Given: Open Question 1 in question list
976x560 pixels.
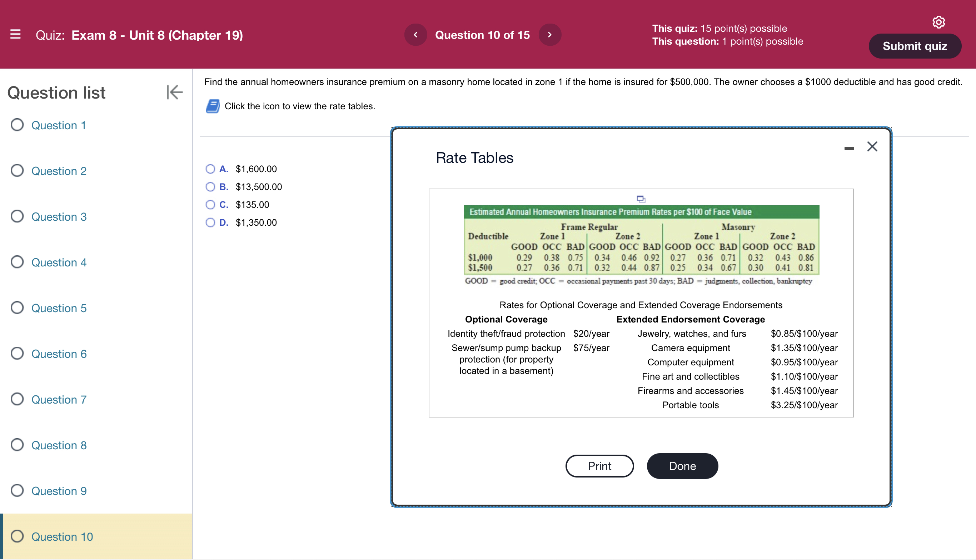Looking at the screenshot, I should [59, 125].
